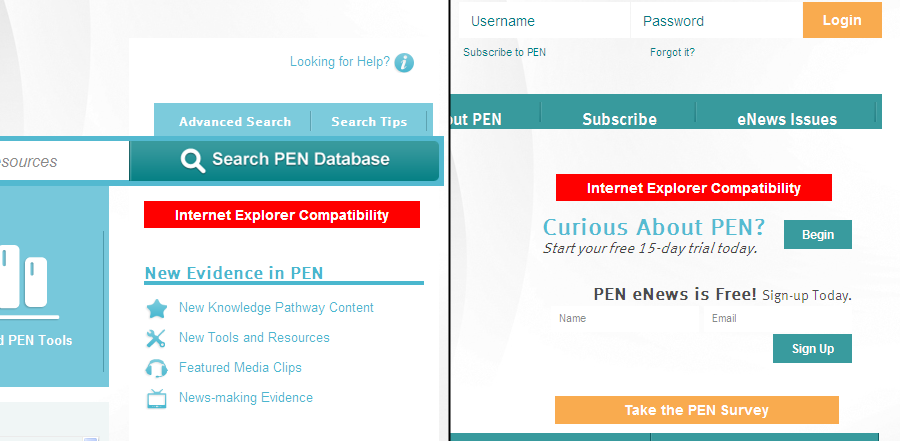
Task: Click the PEN Tools bottles icon
Action: (26, 278)
